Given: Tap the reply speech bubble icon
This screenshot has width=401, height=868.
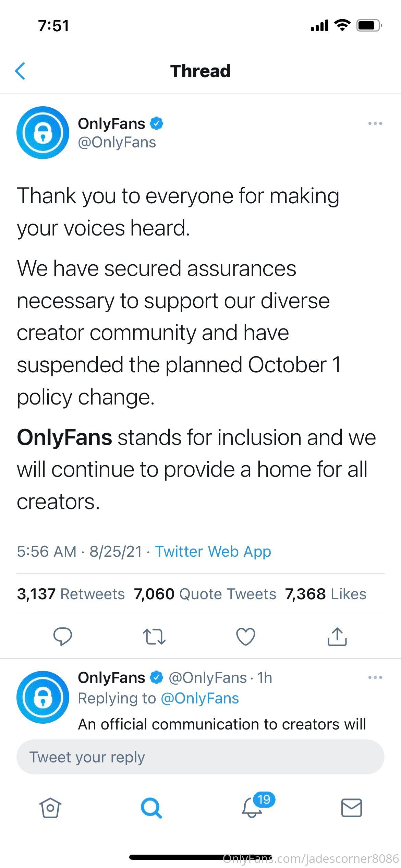Looking at the screenshot, I should point(63,636).
